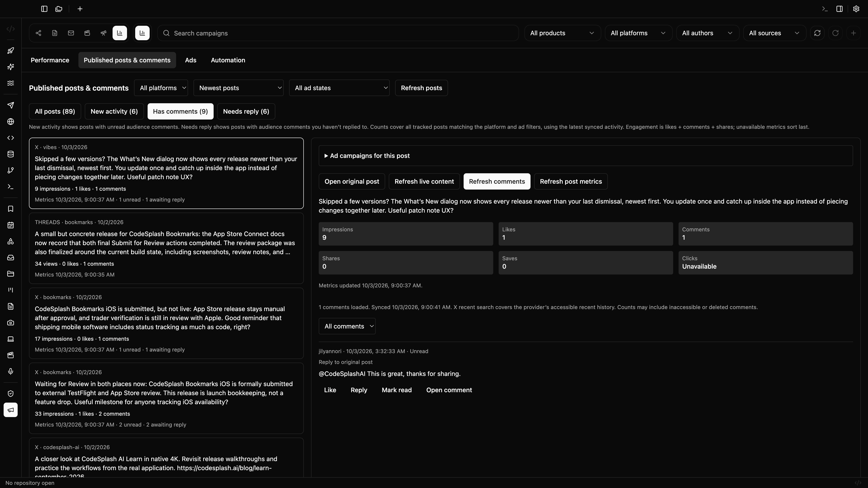Screen dimensions: 868x488
Task: Open the All ad states dropdown
Action: [x=339, y=88]
